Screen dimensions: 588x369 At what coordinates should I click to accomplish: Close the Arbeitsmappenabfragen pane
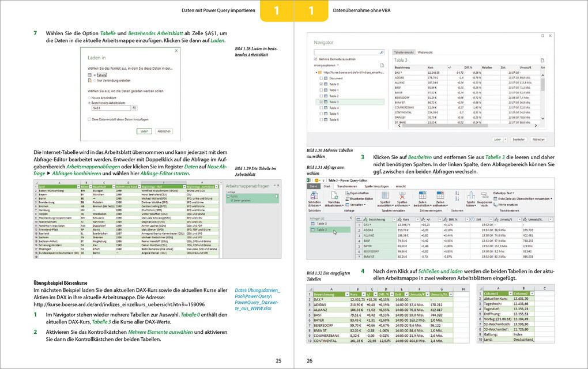(278, 186)
